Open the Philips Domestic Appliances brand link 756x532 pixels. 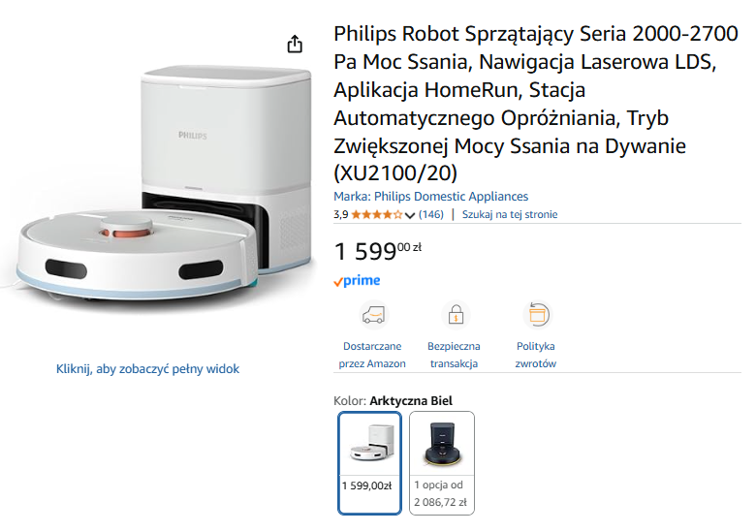(431, 196)
